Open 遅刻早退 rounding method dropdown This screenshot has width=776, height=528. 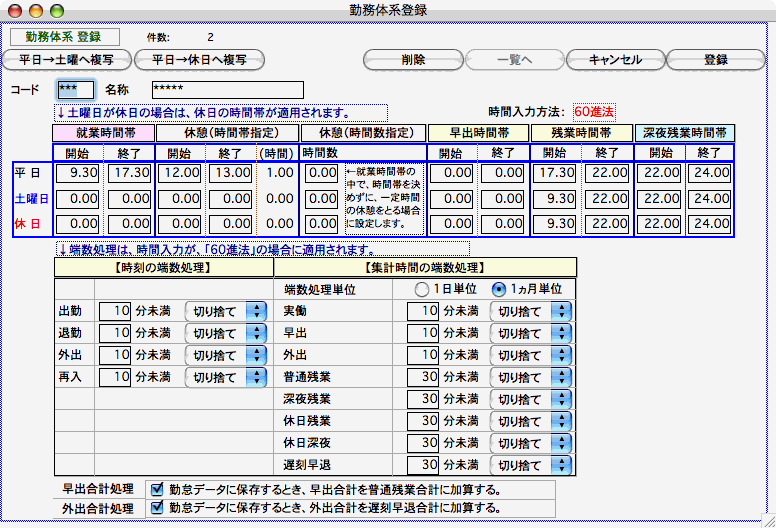coord(531,465)
